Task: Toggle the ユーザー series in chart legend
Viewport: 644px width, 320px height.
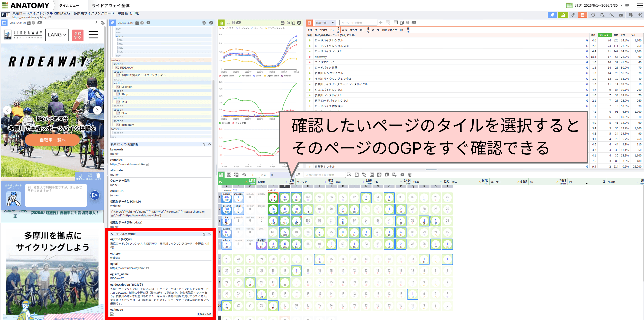Action: 257,28
